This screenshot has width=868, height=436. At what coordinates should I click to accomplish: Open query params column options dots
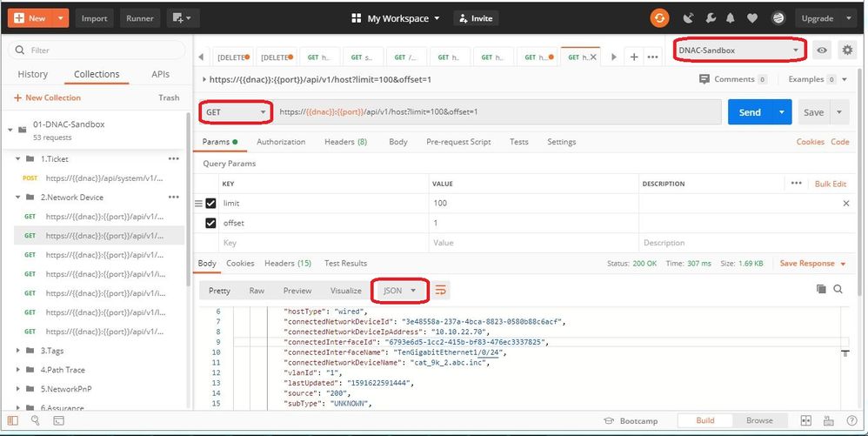[797, 183]
